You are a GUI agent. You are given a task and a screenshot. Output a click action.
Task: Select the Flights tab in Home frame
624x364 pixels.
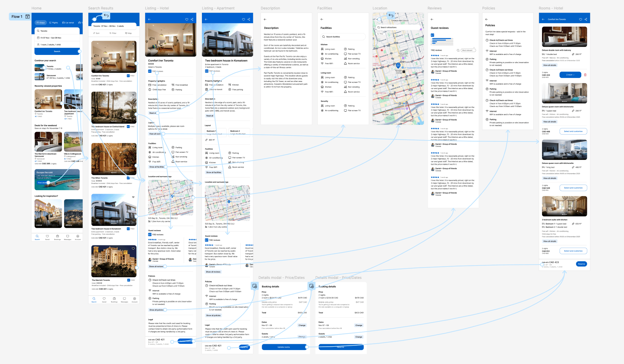[54, 23]
